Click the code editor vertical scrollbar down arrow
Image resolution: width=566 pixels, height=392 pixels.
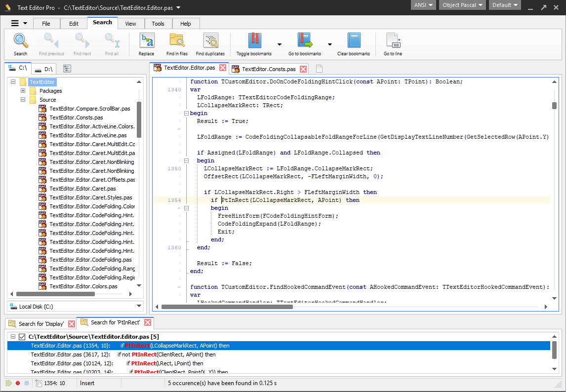click(555, 299)
